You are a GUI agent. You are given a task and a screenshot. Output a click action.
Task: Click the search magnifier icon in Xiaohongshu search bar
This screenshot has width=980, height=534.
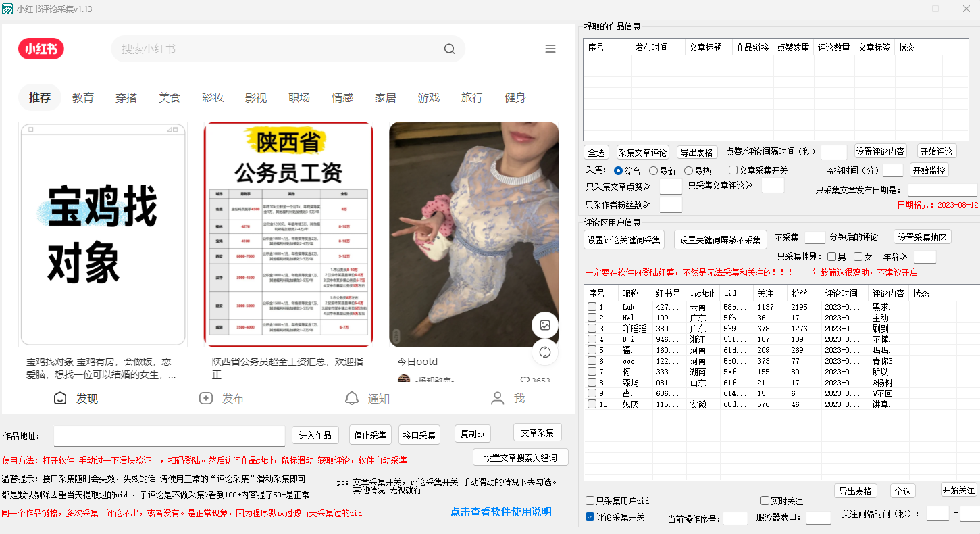coord(449,49)
